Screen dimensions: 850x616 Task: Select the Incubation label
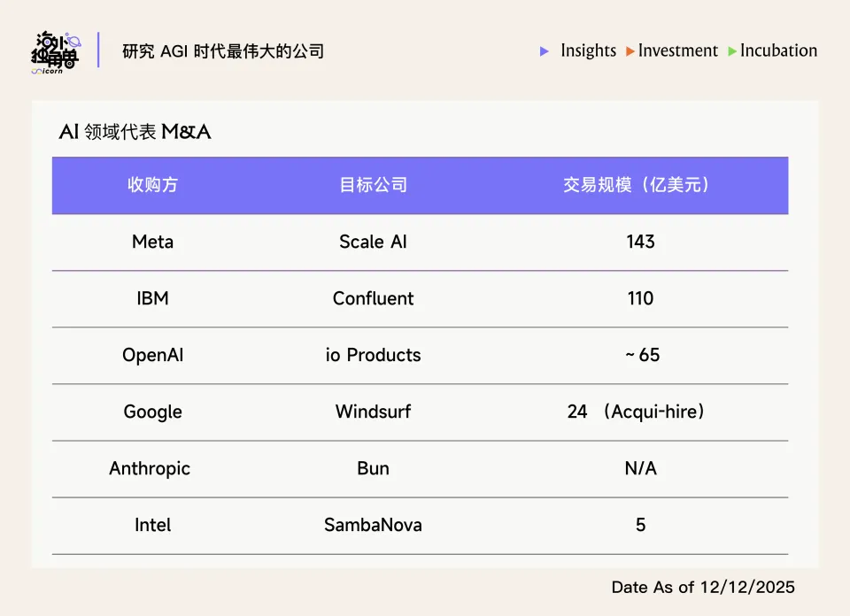pos(778,50)
